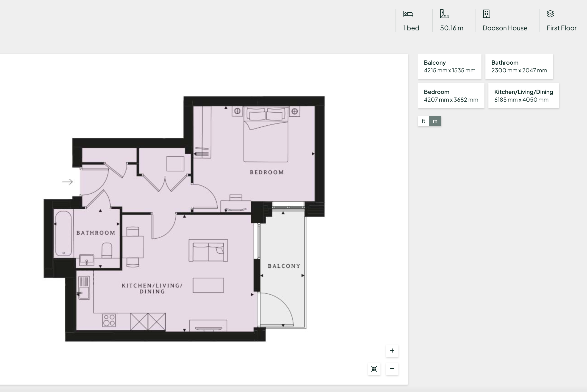
Task: Click the building icon above Dodson House
Action: pos(486,14)
